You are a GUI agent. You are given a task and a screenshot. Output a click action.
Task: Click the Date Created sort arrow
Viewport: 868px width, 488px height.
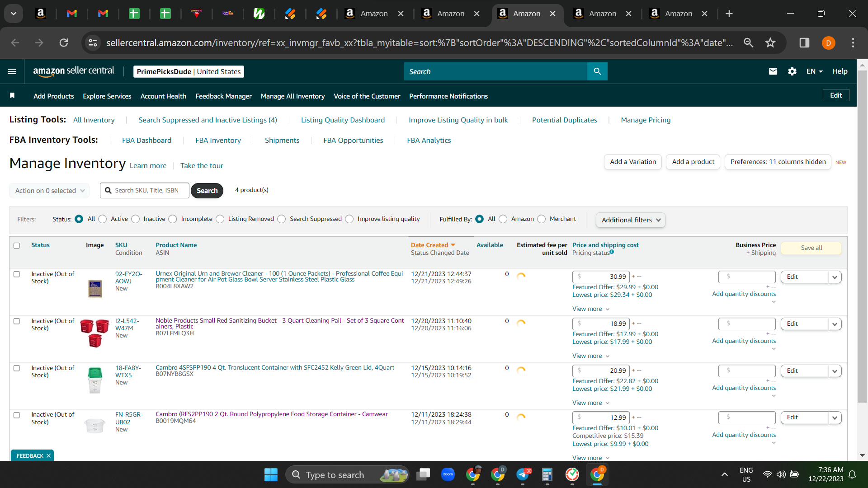[453, 245]
